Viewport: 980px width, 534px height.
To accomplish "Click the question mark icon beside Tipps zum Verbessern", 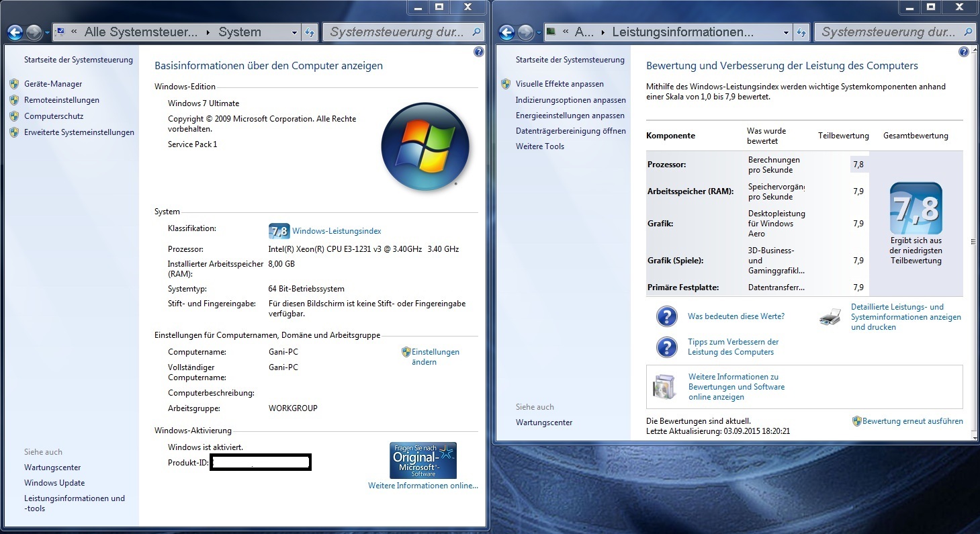I will [x=666, y=347].
